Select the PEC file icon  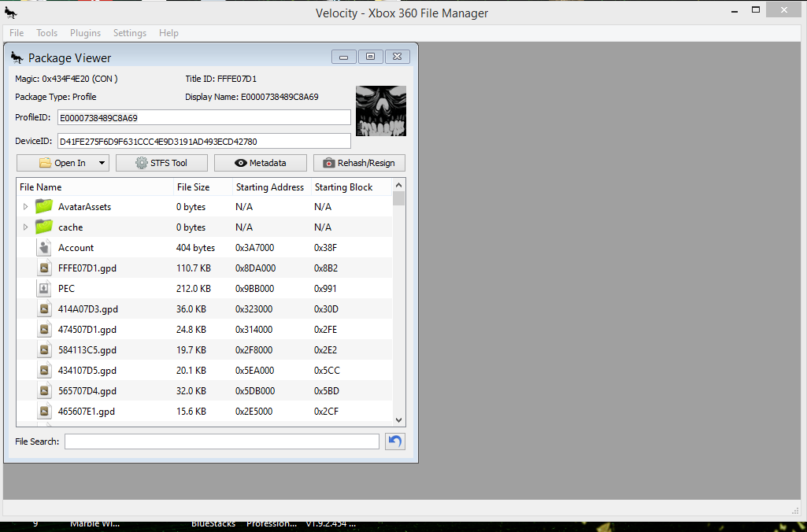click(44, 289)
